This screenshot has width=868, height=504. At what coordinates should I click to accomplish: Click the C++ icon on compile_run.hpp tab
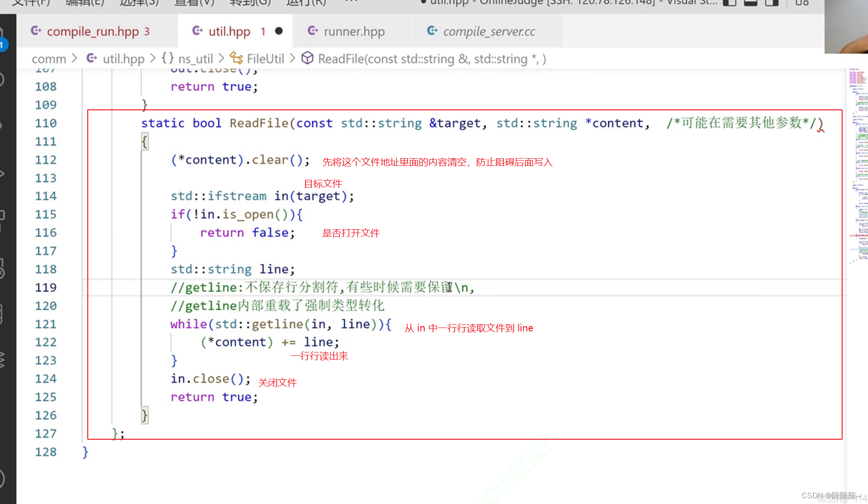click(x=36, y=31)
